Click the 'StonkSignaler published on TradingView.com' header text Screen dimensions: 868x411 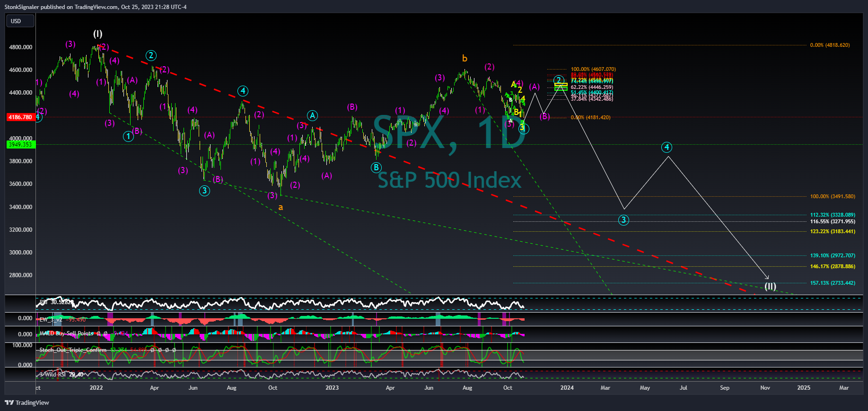click(x=61, y=7)
